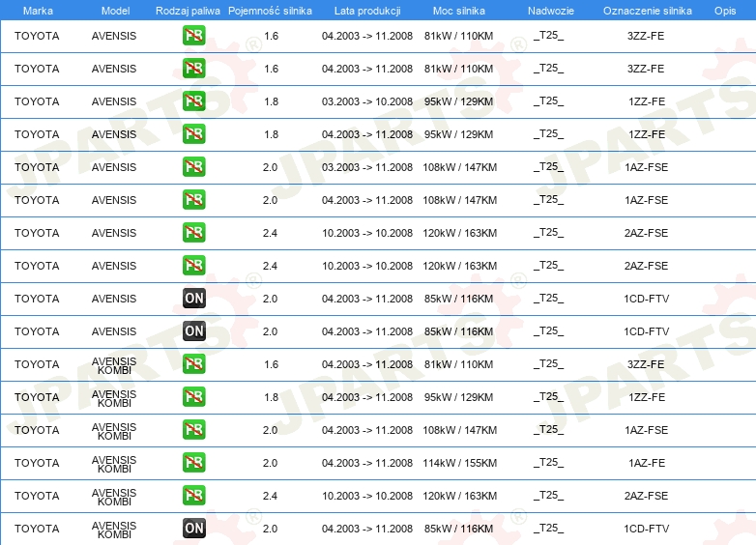Click petrol icon in Avensis Kombi 1AZ-FSE row
This screenshot has height=545, width=756.
pyautogui.click(x=193, y=429)
